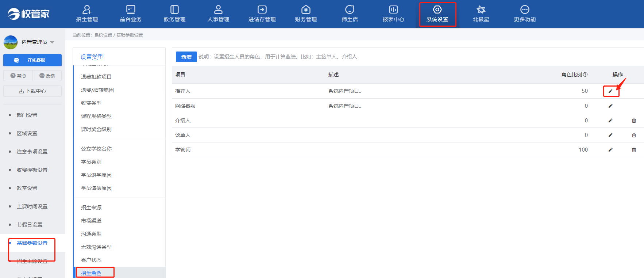
Task: Open 节假日设置 in sidebar
Action: (30, 225)
